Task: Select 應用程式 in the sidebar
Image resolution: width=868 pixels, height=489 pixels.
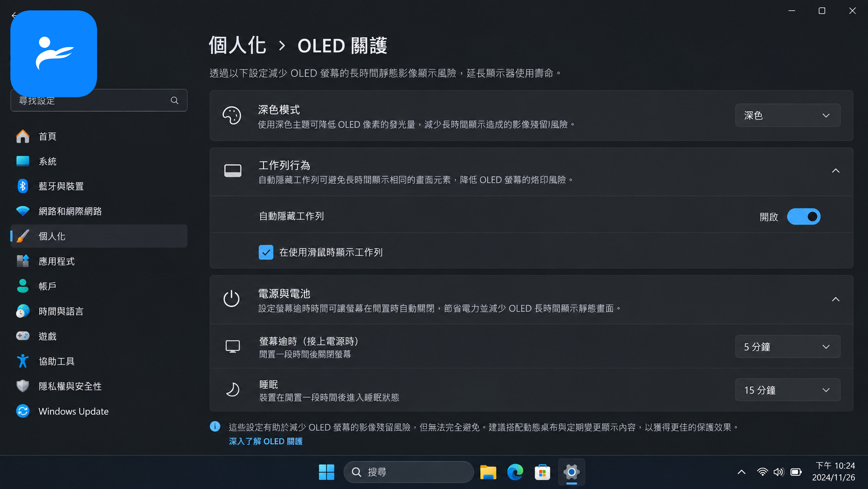Action: (x=99, y=261)
